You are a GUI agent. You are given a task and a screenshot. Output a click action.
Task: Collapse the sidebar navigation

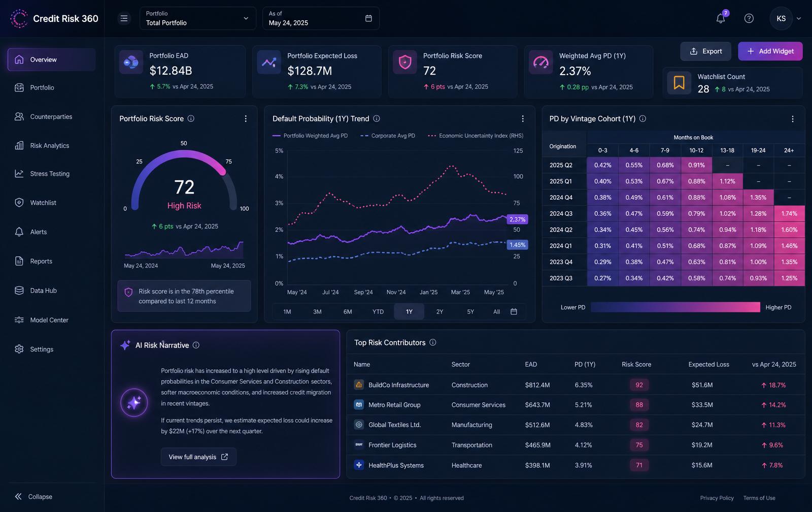tap(33, 496)
